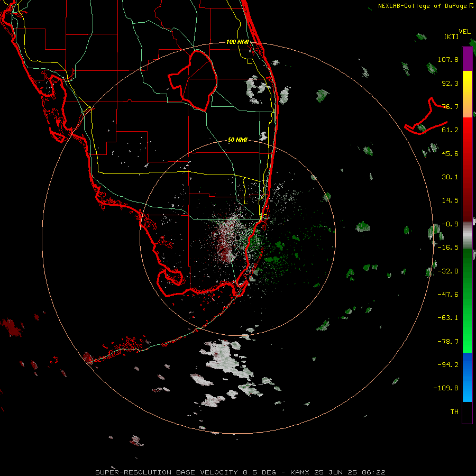Click the 107.8 value on the velocity scale
476x476 pixels.
[448, 59]
